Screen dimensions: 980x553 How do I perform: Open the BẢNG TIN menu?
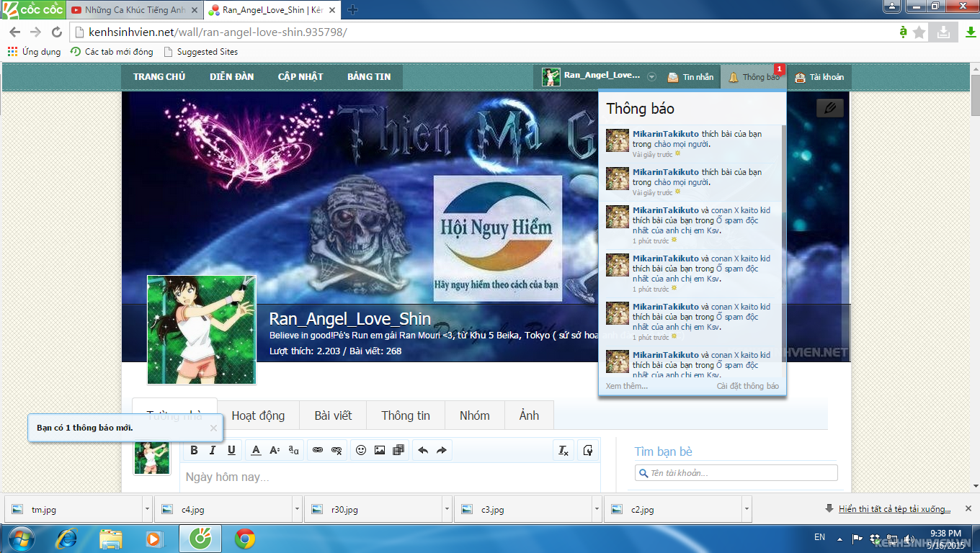369,77
